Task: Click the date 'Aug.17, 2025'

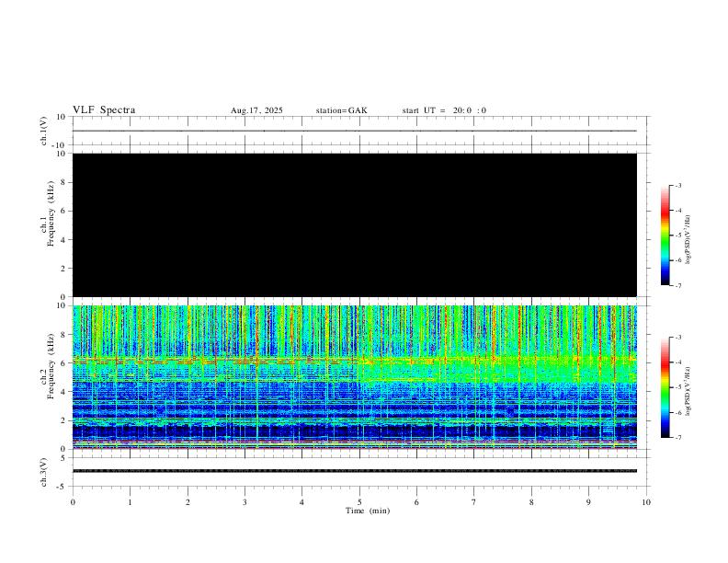Action: (x=256, y=110)
